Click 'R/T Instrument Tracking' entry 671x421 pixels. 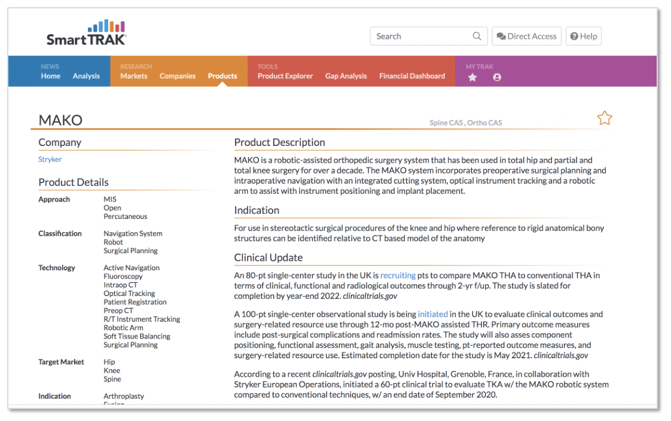point(142,319)
